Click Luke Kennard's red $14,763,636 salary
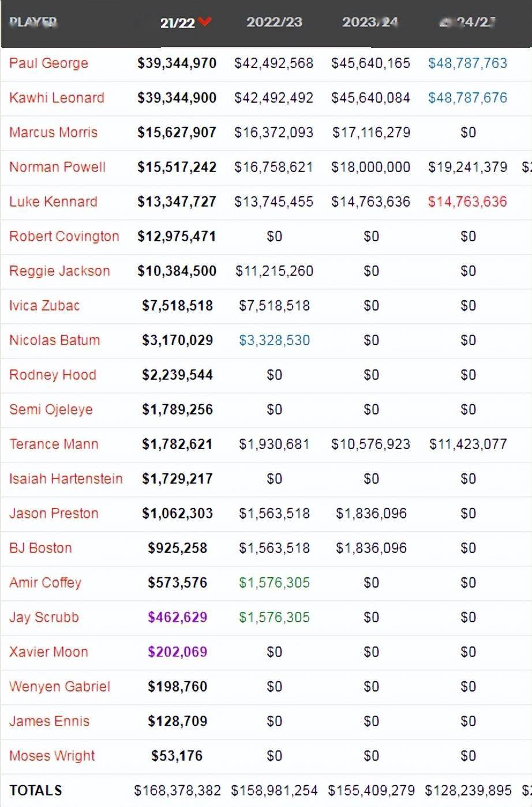The height and width of the screenshot is (807, 532). pos(467,201)
